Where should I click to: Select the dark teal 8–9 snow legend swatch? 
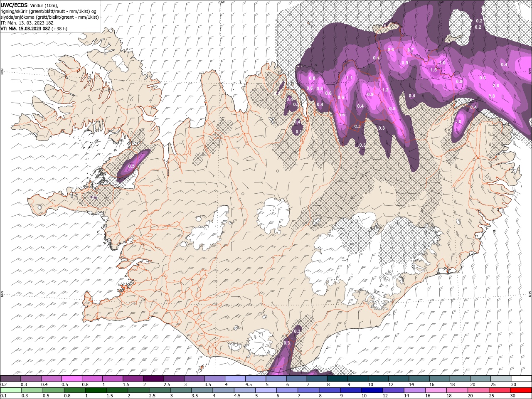click(337, 379)
